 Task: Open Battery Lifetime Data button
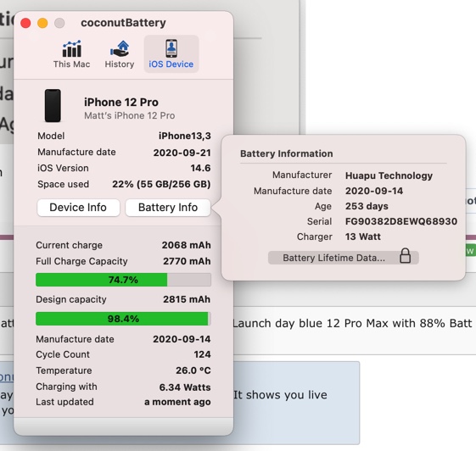pos(344,258)
